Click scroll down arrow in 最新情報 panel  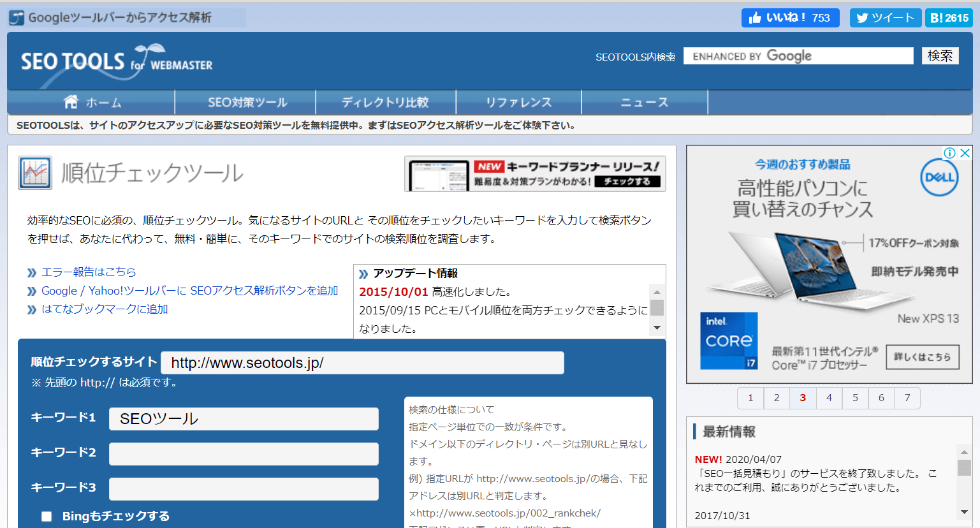point(964,512)
